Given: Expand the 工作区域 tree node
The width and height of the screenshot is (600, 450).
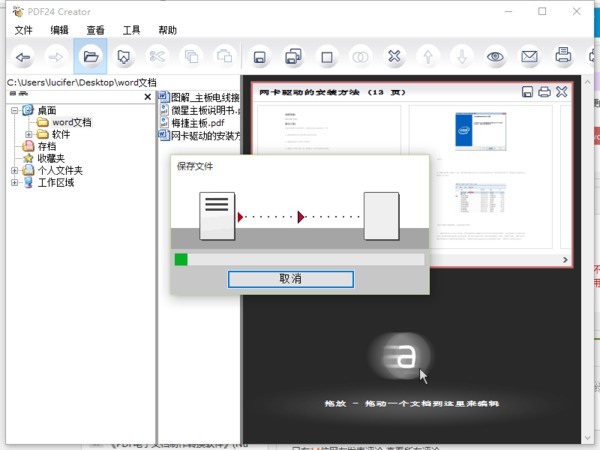Looking at the screenshot, I should pos(15,183).
